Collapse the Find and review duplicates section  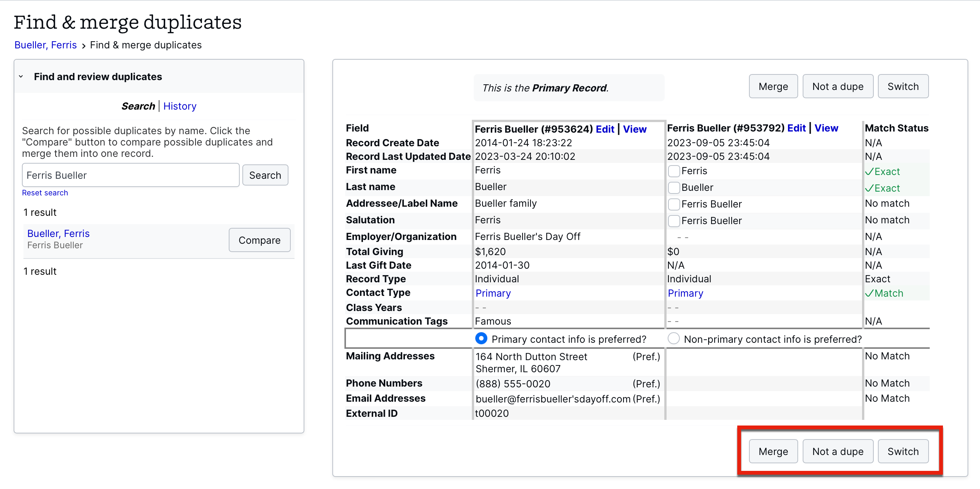point(21,77)
